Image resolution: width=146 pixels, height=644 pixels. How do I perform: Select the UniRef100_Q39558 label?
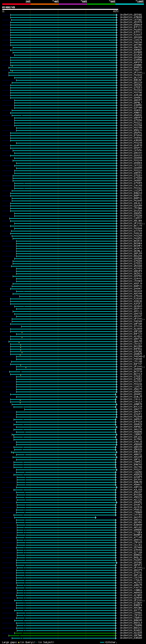131,60
